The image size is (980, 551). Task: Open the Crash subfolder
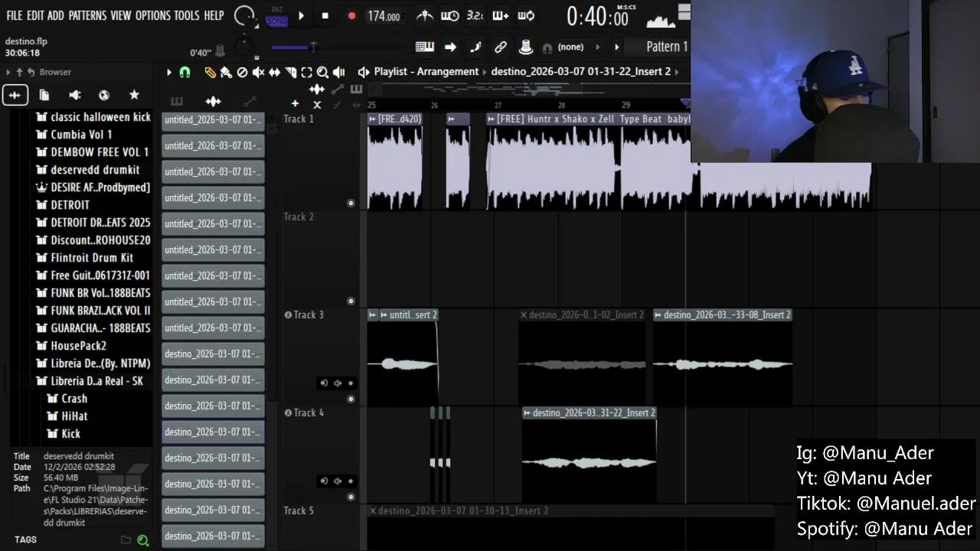tap(67, 399)
